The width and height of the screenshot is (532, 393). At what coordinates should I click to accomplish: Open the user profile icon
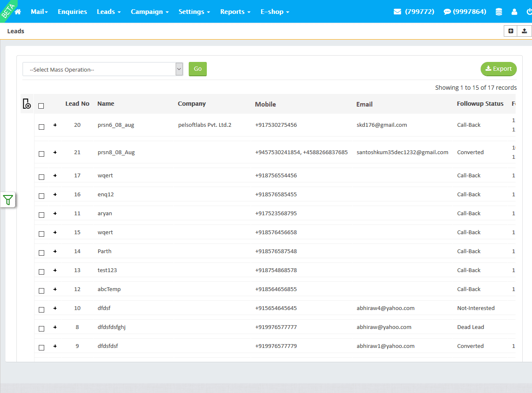[x=514, y=12]
